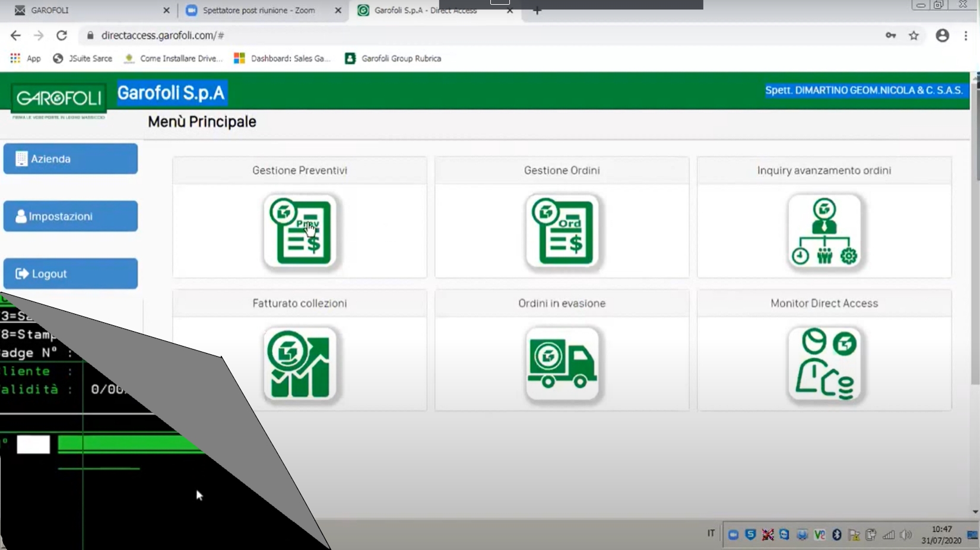Click the Fatturato collezioni card title
Image resolution: width=980 pixels, height=550 pixels.
pyautogui.click(x=300, y=303)
